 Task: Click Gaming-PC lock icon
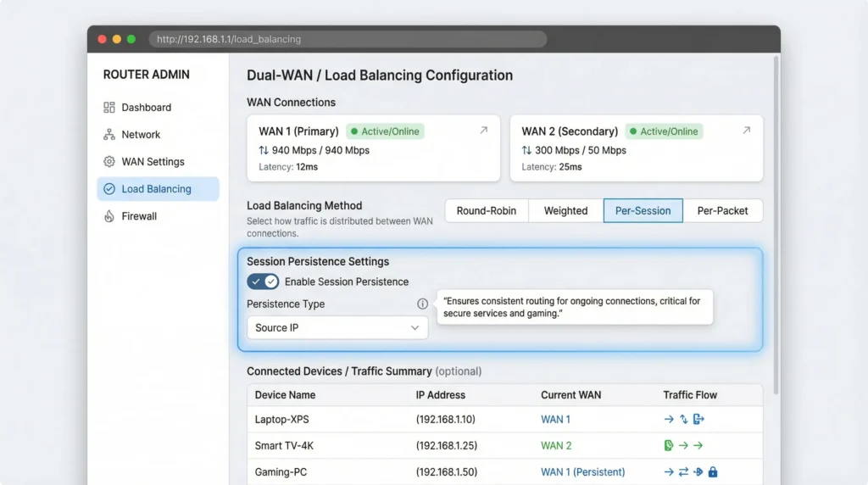(x=713, y=471)
